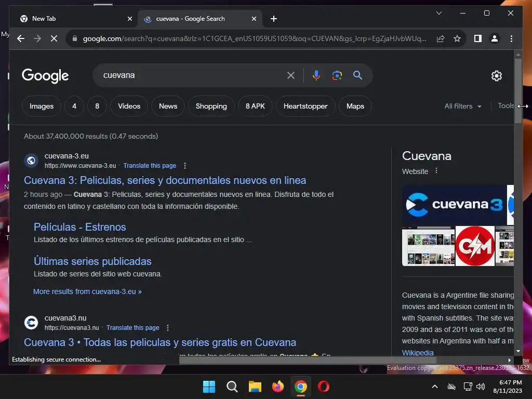Bookmark this page with the star icon
The image size is (532, 399).
(x=457, y=38)
